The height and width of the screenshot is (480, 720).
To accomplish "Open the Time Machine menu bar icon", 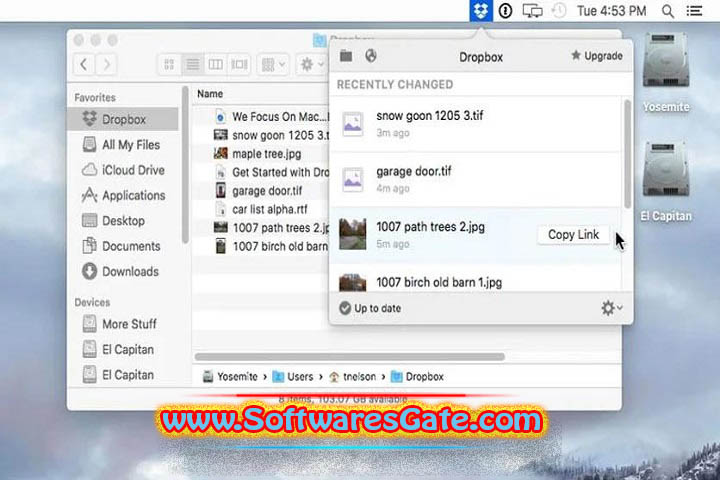I will pos(558,11).
